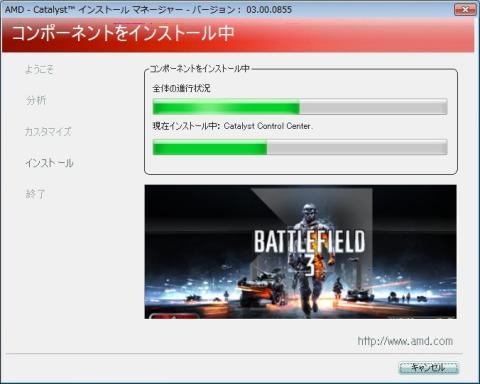Click the Catalyst Control Center component progress bar
Image resolution: width=480 pixels, height=384 pixels.
300,147
